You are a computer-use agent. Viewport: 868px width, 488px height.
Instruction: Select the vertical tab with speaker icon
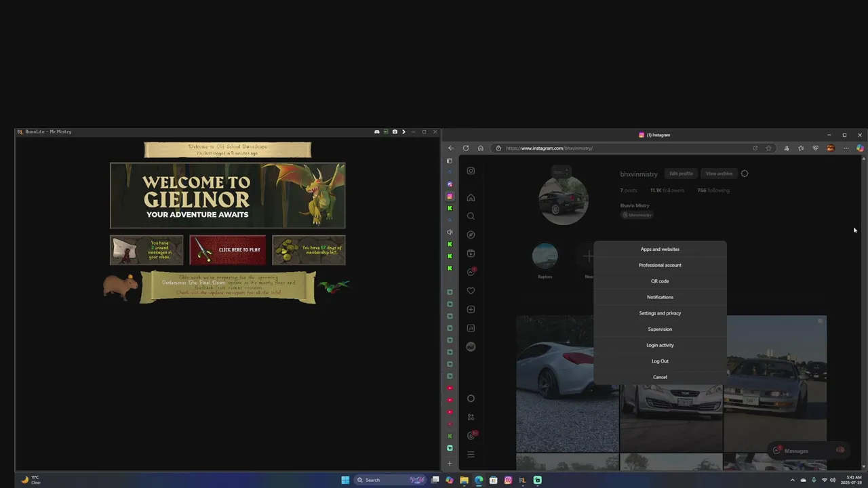pyautogui.click(x=450, y=232)
